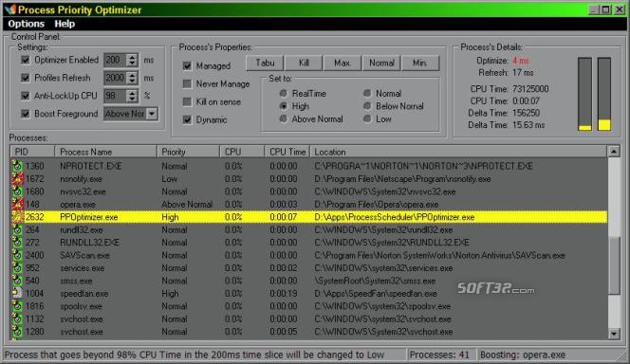Image resolution: width=630 pixels, height=364 pixels.
Task: Click the Max. priority button
Action: coord(343,63)
